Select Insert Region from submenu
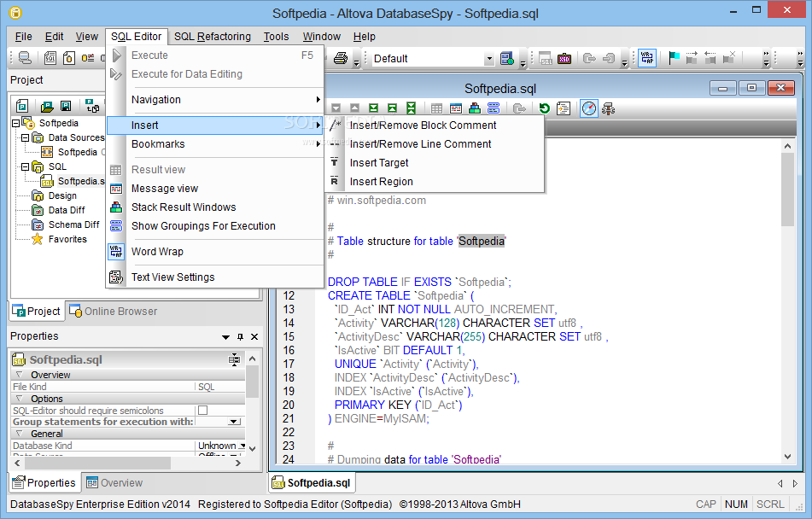Image resolution: width=812 pixels, height=519 pixels. [435, 181]
